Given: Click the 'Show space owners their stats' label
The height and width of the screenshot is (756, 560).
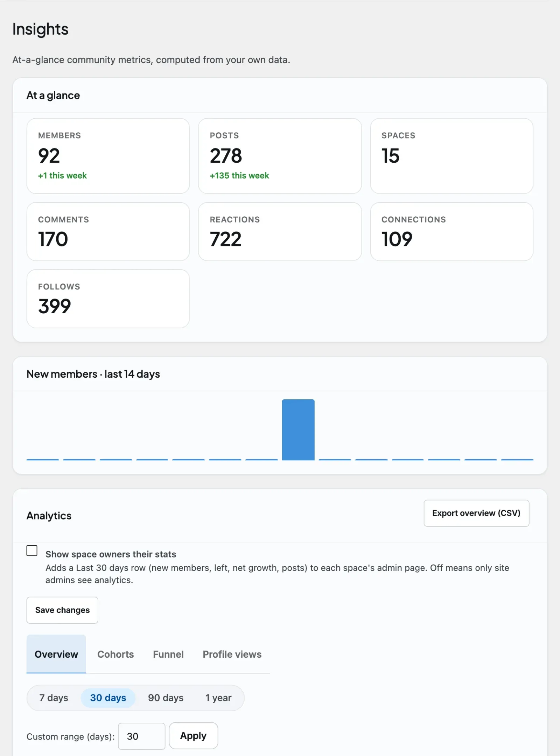Looking at the screenshot, I should point(111,554).
